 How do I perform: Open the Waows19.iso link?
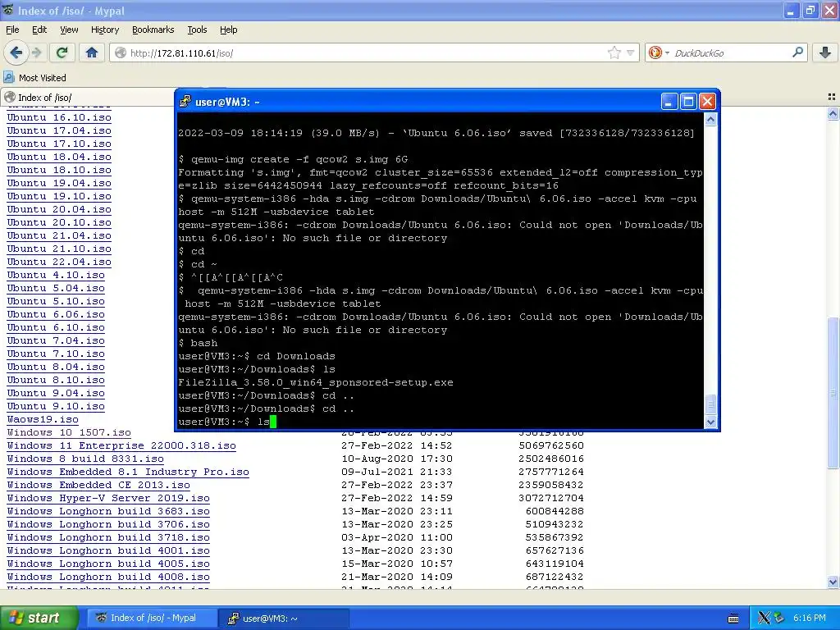(43, 419)
